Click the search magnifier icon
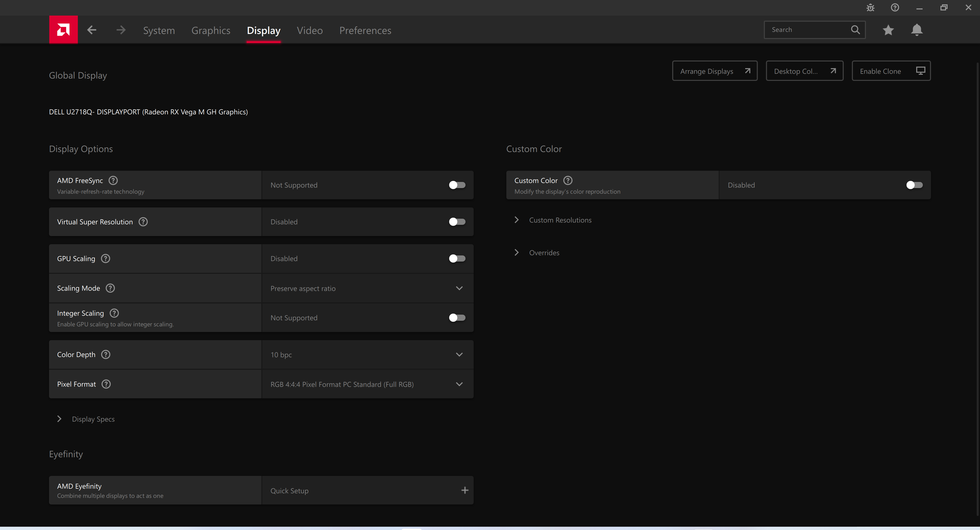The width and height of the screenshot is (980, 530). [855, 30]
